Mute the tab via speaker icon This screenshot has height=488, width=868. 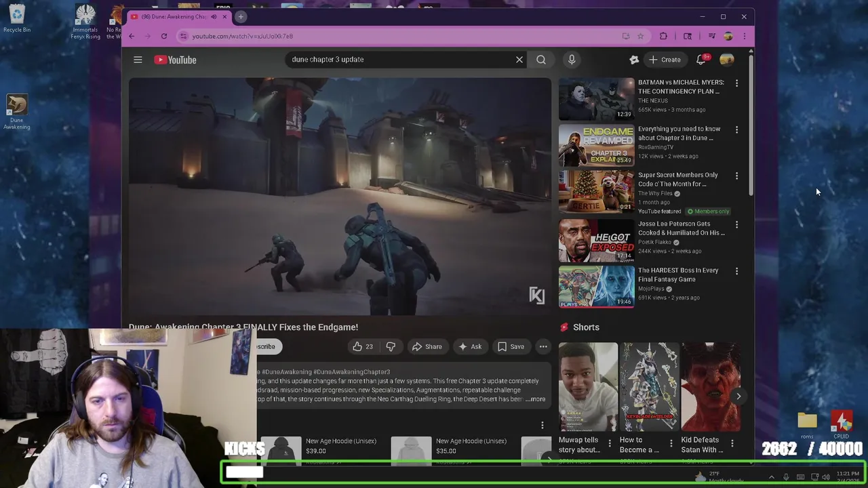(x=214, y=16)
